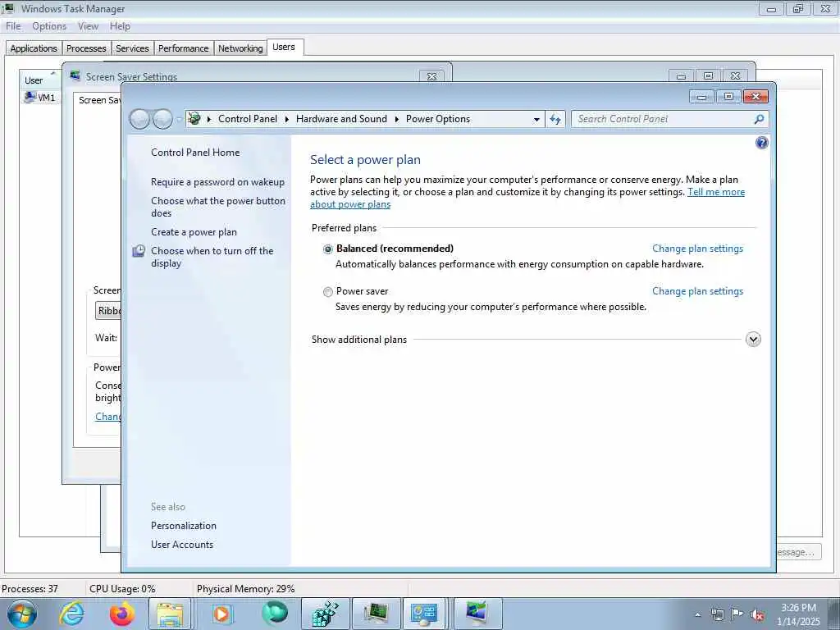This screenshot has height=630, width=840.
Task: Expand the arrow after Hardware and Sound breadcrumb
Action: [x=397, y=119]
